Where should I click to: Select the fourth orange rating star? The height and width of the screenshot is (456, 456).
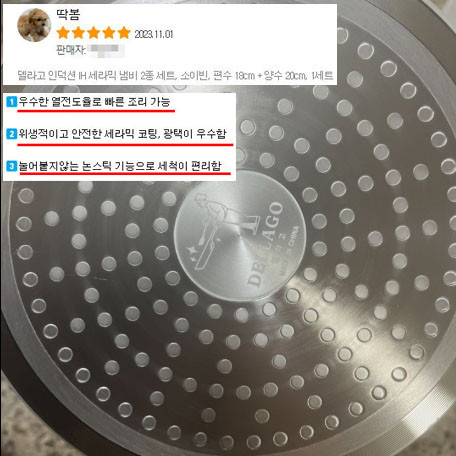click(109, 33)
